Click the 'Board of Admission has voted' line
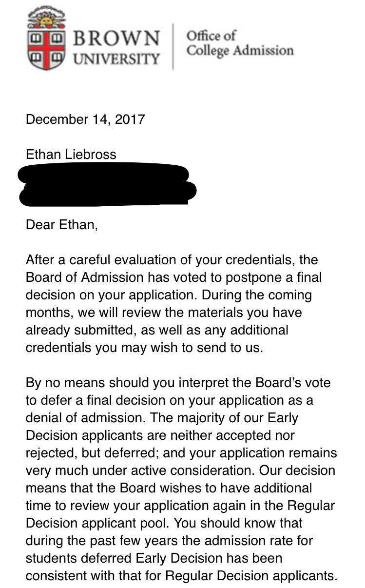 pos(174,277)
